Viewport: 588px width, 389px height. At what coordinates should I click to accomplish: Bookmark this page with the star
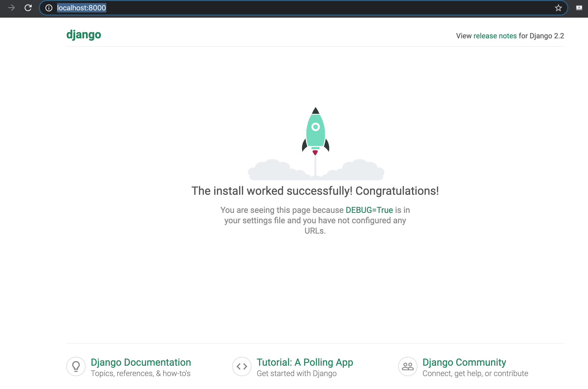pyautogui.click(x=558, y=8)
